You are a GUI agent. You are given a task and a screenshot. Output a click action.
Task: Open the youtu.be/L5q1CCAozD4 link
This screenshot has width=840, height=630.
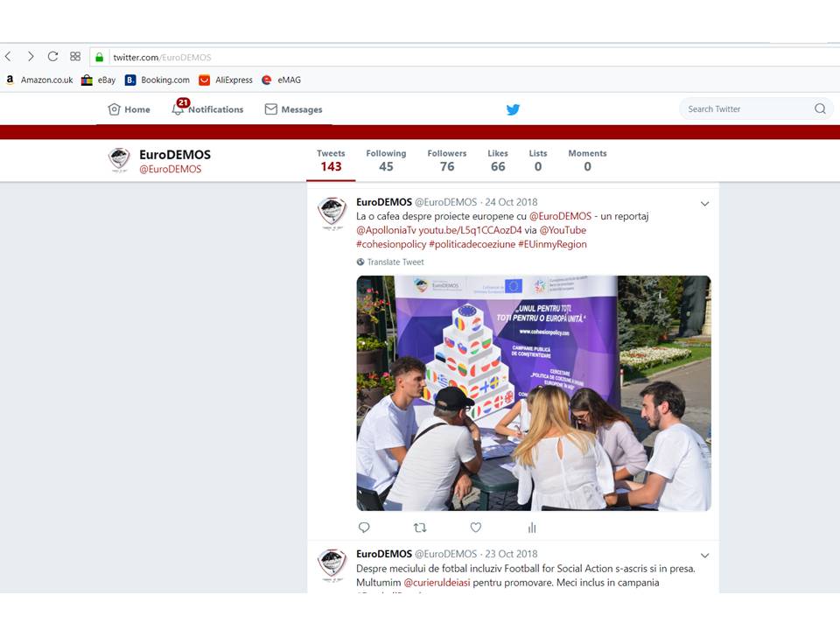(470, 230)
